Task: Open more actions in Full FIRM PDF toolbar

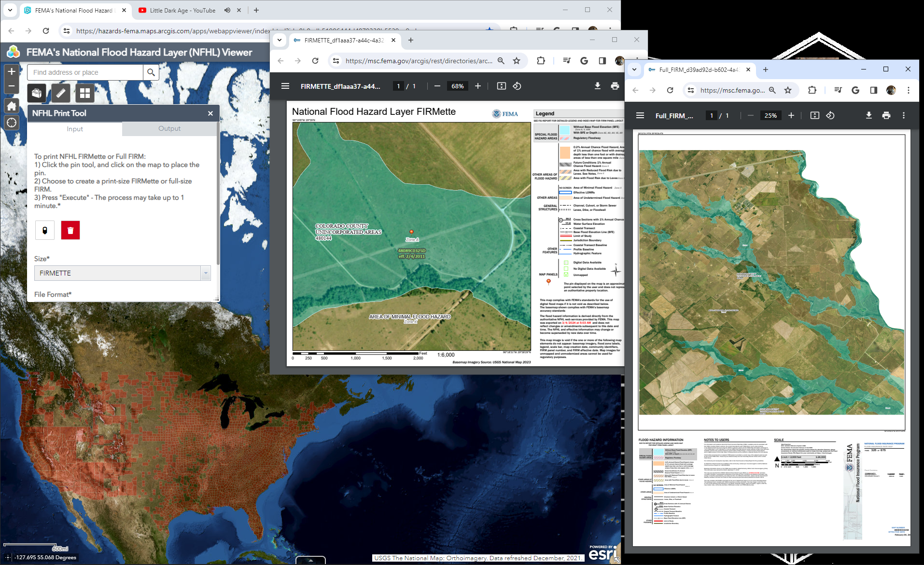Action: point(904,115)
